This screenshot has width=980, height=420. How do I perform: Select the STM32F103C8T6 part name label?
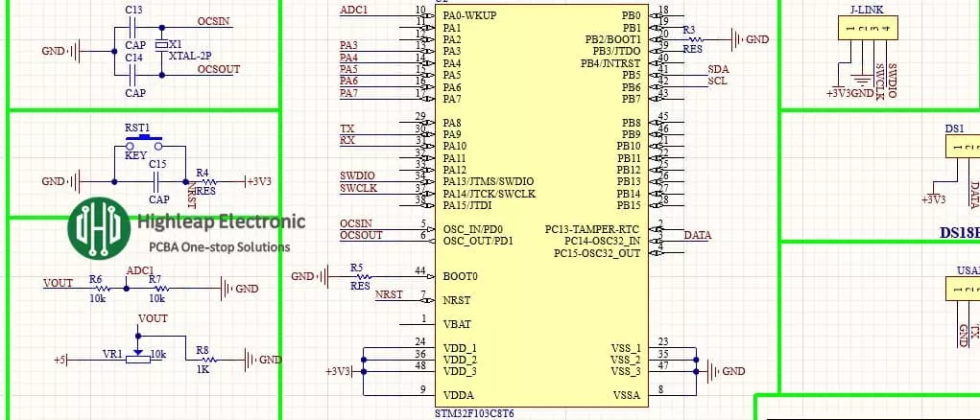[x=474, y=413]
